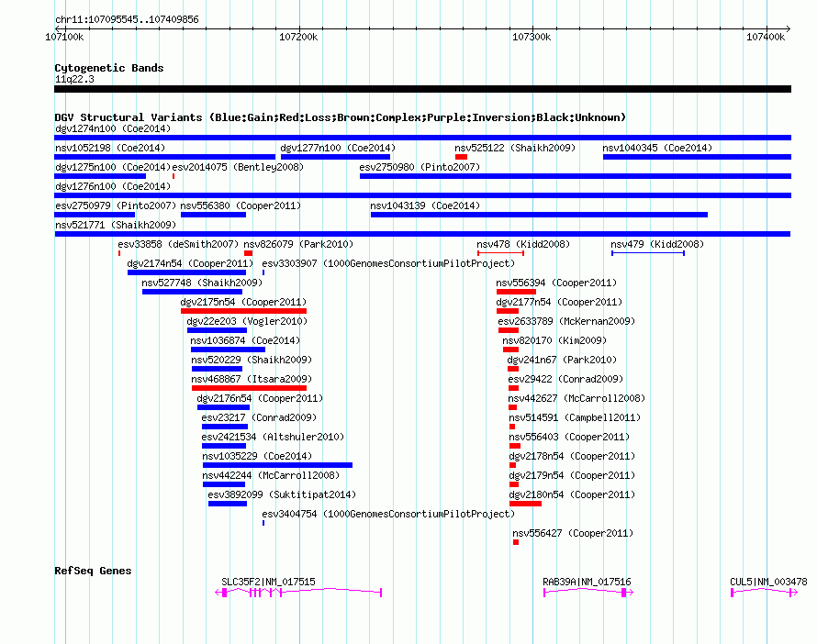Screen dimensions: 817x644
Task: Click the nsv556394 (Cooper2011) variant label
Action: click(556, 283)
